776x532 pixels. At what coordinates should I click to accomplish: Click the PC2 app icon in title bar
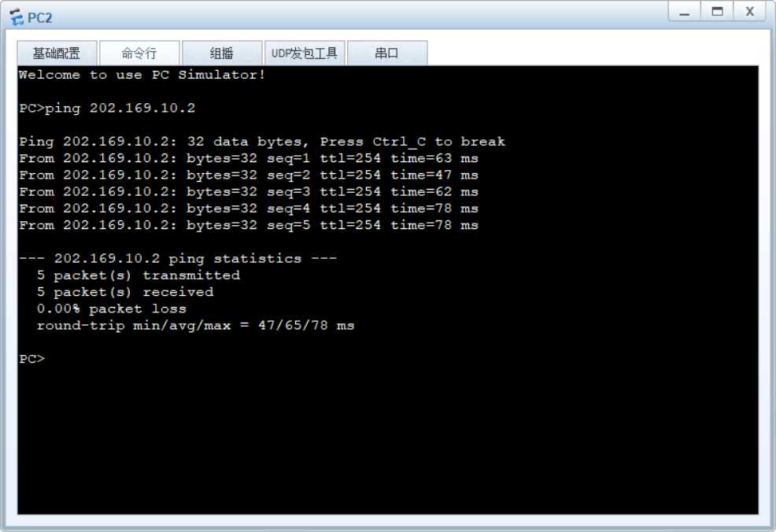[17, 17]
